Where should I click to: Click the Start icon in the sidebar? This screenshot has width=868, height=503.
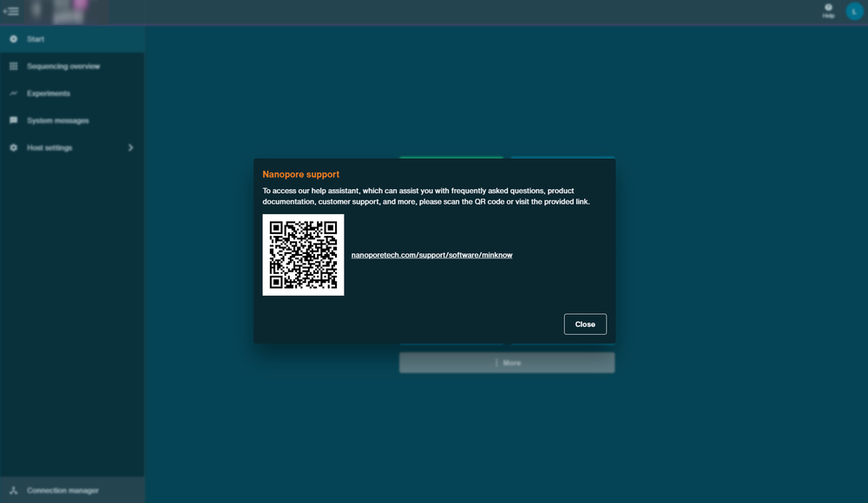click(x=13, y=39)
